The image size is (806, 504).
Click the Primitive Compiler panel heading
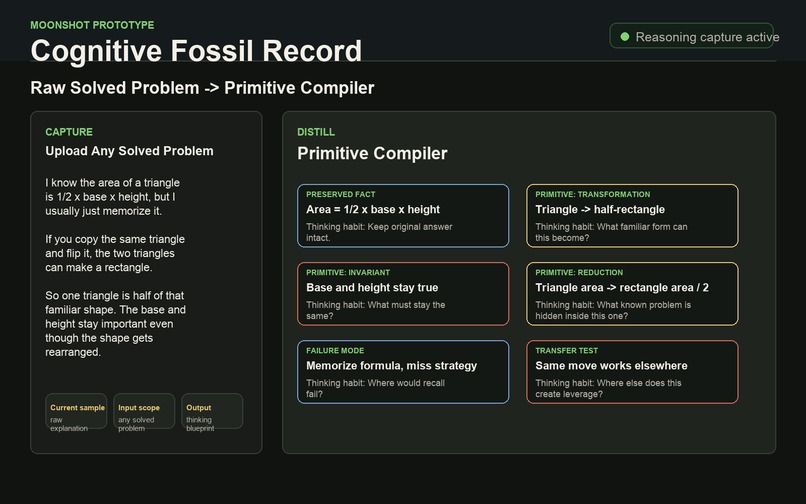pyautogui.click(x=372, y=153)
